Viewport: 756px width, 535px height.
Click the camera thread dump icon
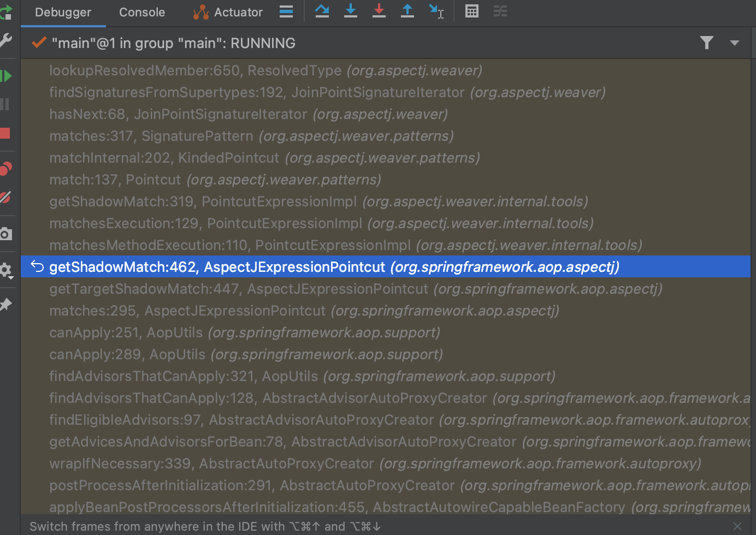(6, 234)
